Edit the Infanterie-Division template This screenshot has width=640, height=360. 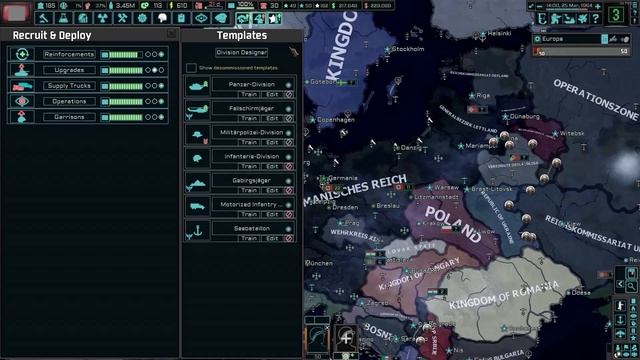(272, 167)
